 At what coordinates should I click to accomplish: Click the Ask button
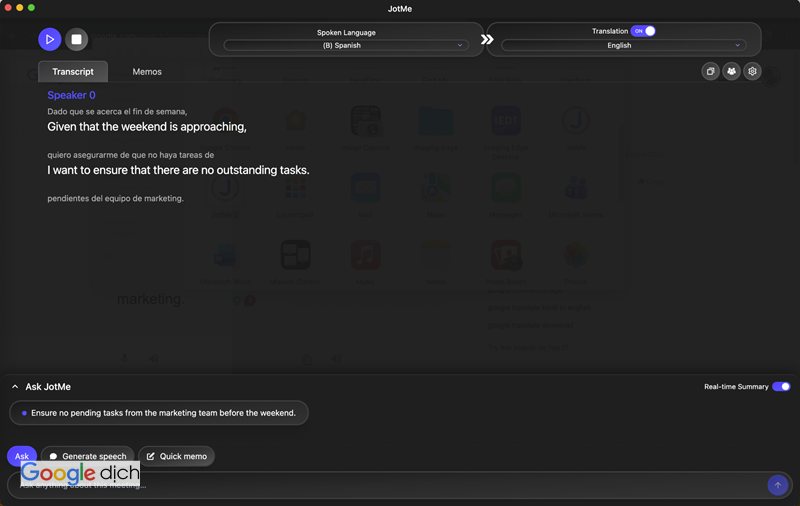[x=21, y=456]
